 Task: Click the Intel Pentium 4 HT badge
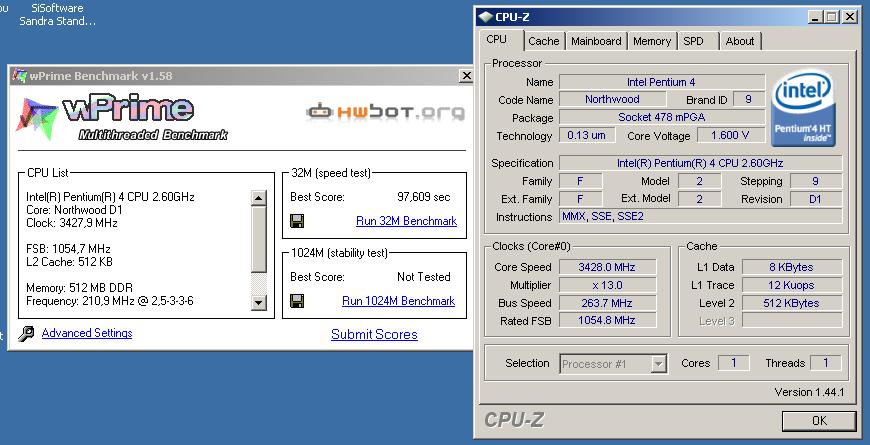[x=804, y=110]
